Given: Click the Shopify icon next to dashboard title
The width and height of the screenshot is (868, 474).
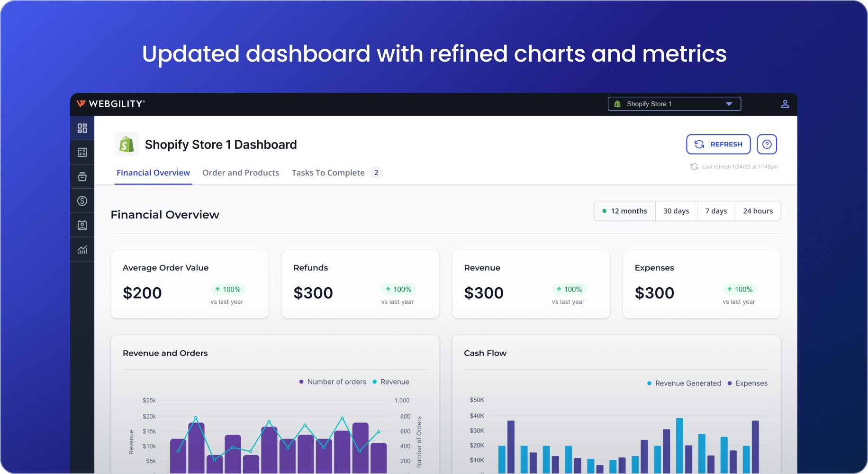Looking at the screenshot, I should tap(126, 144).
